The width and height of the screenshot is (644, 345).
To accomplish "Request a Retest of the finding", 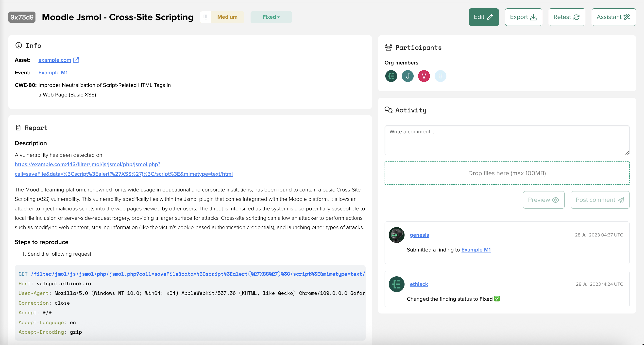I will click(x=567, y=17).
